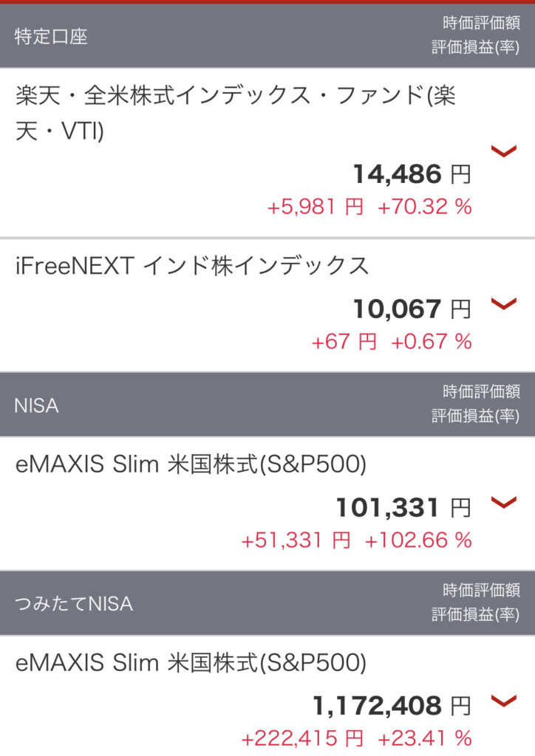
Task: Tap the 10,067 円 valuation amount
Action: click(x=412, y=309)
